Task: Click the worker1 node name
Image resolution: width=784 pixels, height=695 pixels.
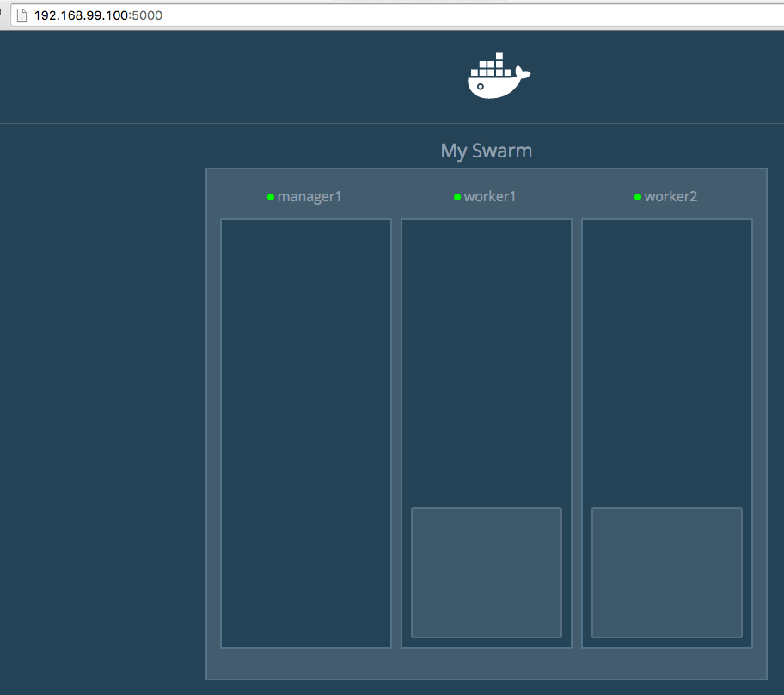Action: (x=490, y=197)
